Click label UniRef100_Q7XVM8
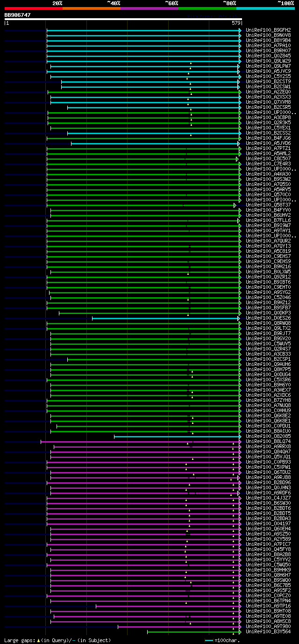Image resolution: width=299 pixels, height=644 pixels. pos(268,102)
